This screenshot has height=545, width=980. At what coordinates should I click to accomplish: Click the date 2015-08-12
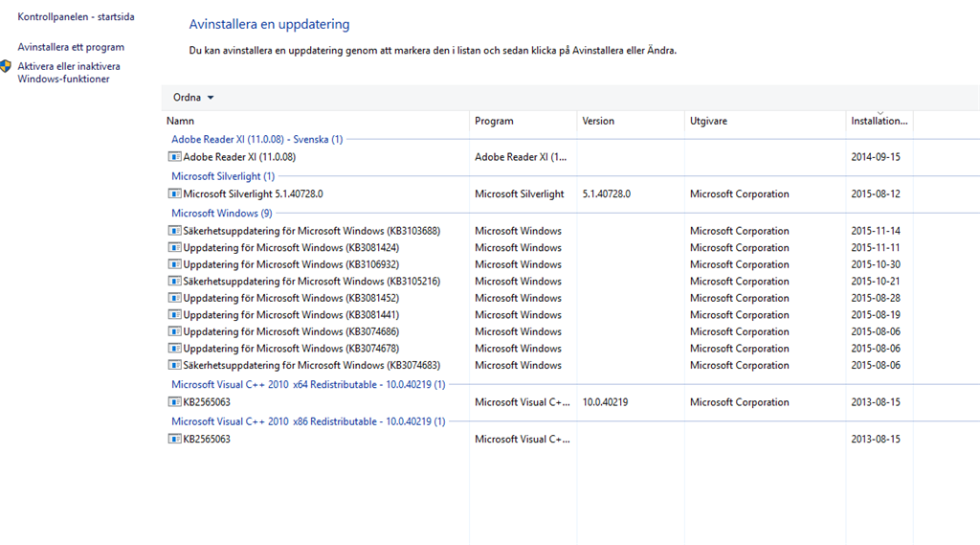(x=876, y=194)
